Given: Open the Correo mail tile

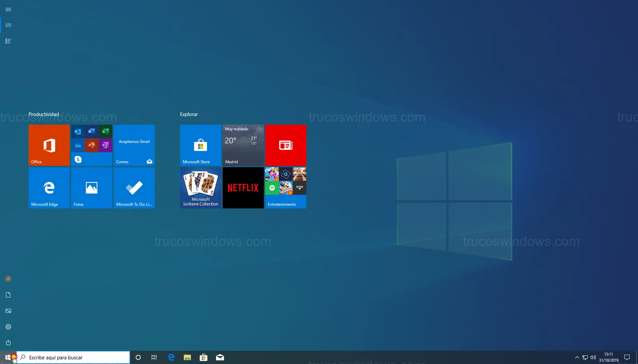Looking at the screenshot, I should [134, 145].
